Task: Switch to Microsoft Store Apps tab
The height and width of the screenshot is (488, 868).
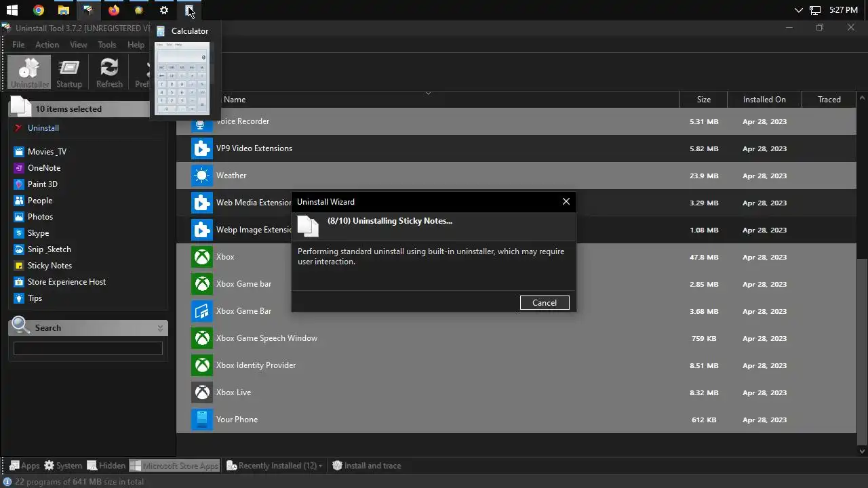Action: (x=174, y=466)
